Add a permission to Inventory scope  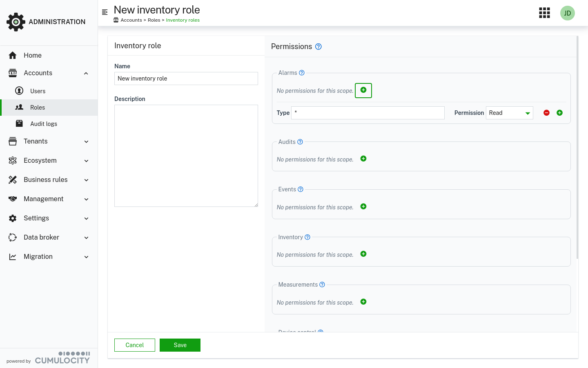[x=363, y=254]
